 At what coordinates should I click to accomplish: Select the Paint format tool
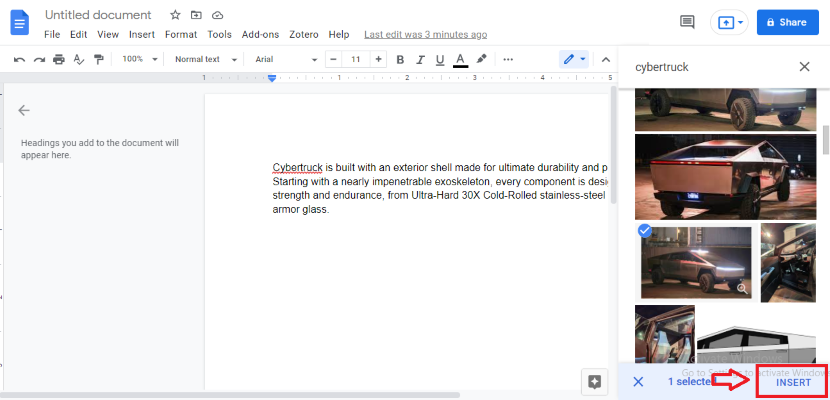98,59
